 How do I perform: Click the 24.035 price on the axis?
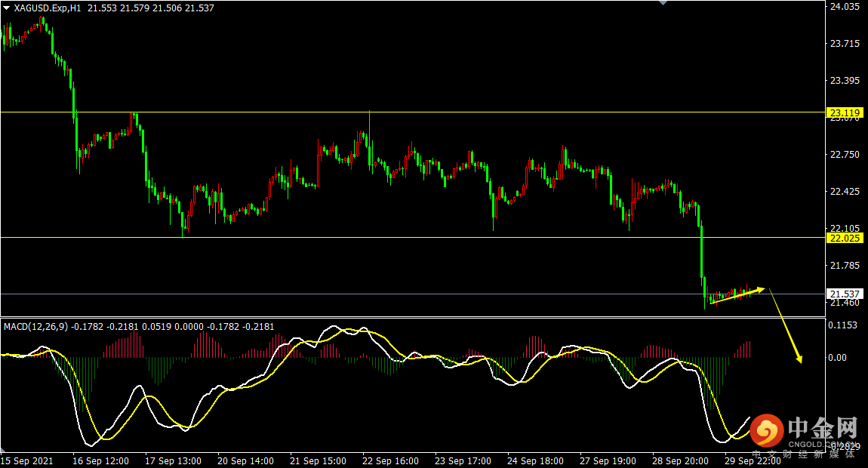(844, 7)
